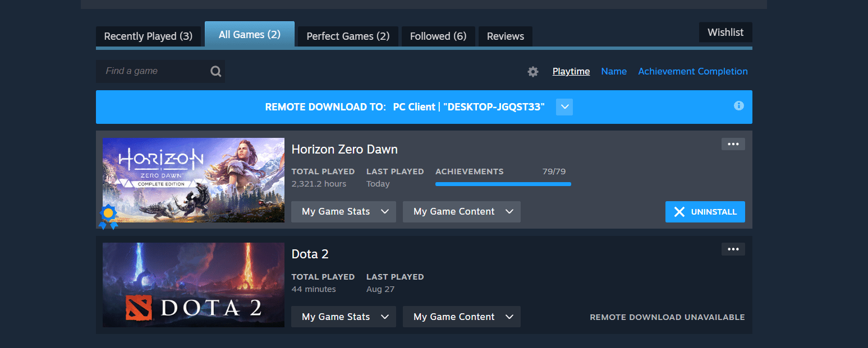Click the 2,321.2 hours playtime text

pos(319,184)
